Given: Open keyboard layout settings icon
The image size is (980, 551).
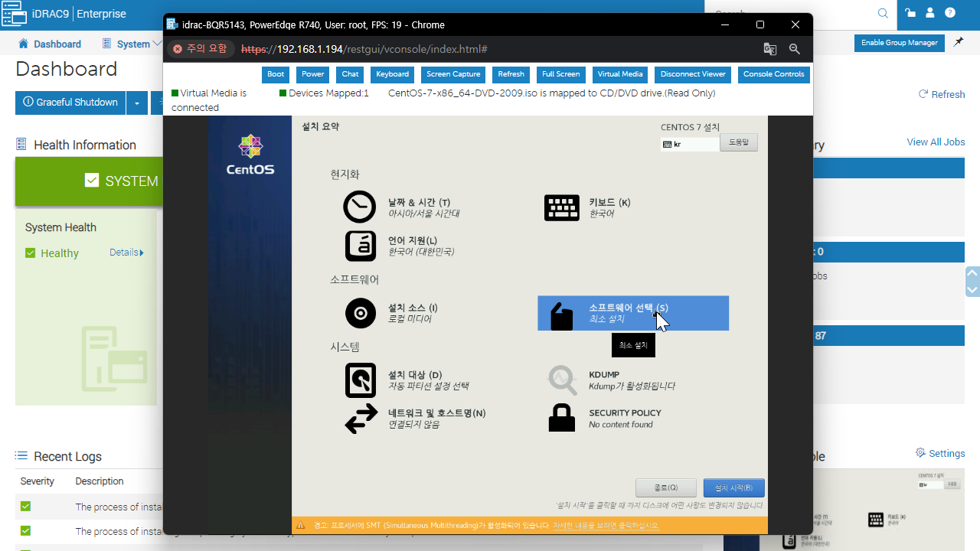Looking at the screenshot, I should [x=561, y=207].
